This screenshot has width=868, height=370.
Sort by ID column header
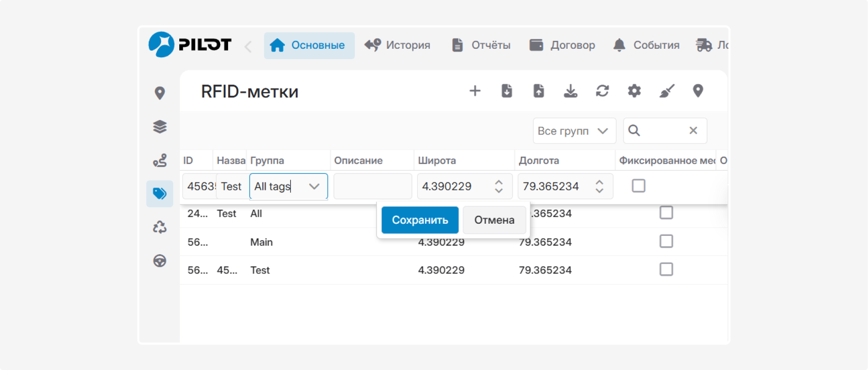click(x=196, y=160)
